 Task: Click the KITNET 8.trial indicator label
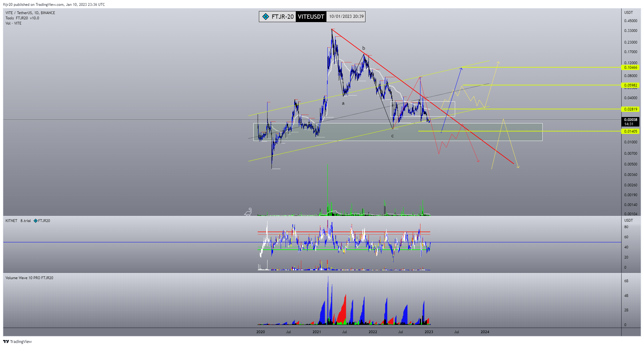point(18,221)
